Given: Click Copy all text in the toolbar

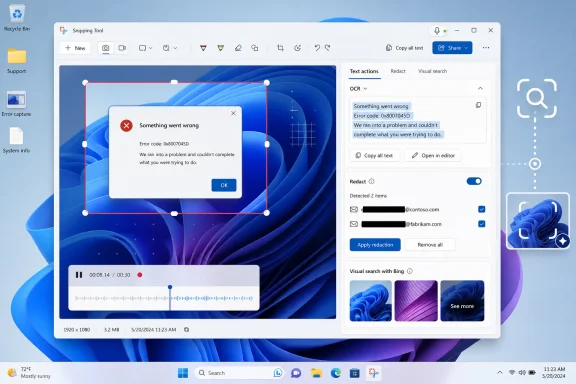Looking at the screenshot, I should [404, 48].
